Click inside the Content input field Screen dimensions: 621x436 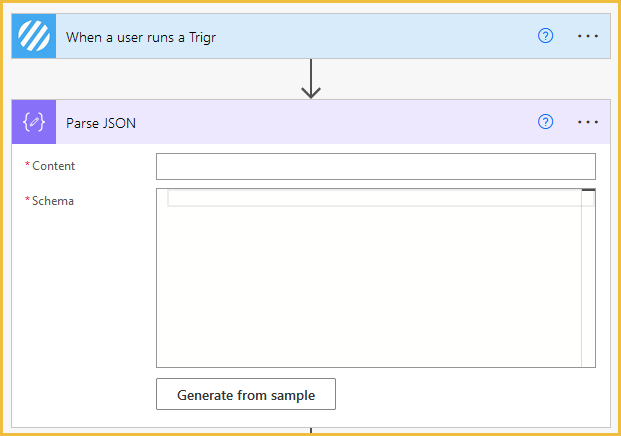[x=376, y=166]
